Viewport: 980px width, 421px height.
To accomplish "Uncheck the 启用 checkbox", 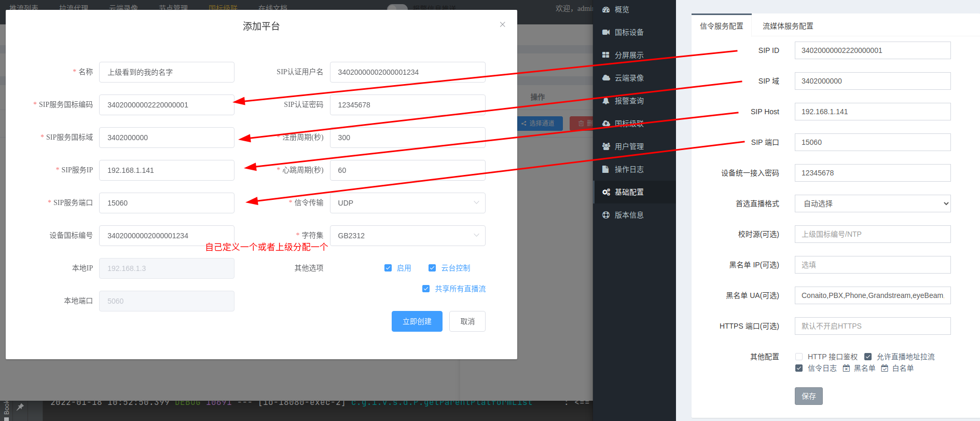I will point(388,268).
